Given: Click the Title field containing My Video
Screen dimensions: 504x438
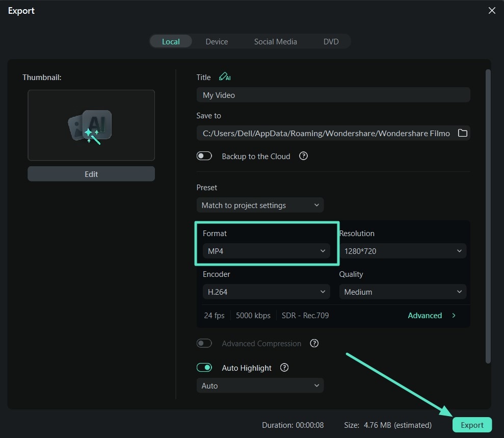Looking at the screenshot, I should [x=333, y=95].
